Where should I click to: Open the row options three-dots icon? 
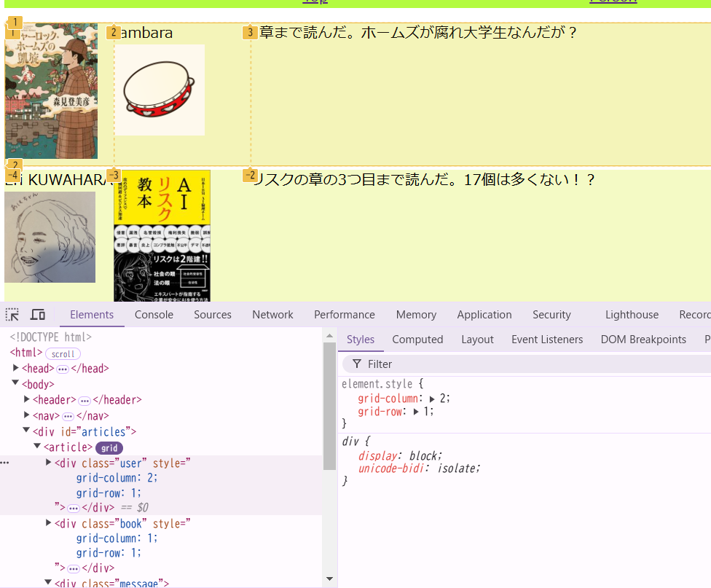[4, 463]
